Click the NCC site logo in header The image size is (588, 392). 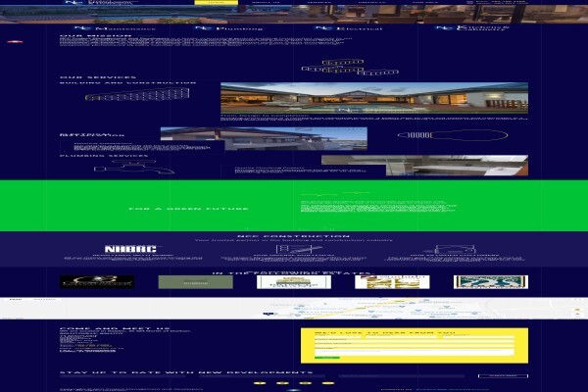click(101, 2)
